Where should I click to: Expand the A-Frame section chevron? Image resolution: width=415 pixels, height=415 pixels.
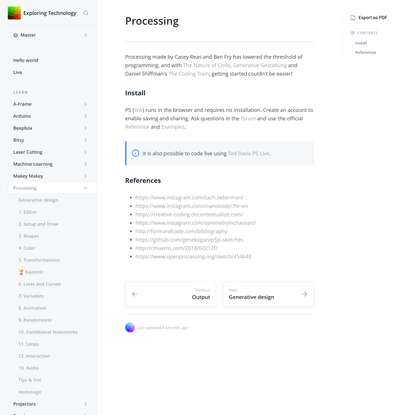pyautogui.click(x=86, y=104)
